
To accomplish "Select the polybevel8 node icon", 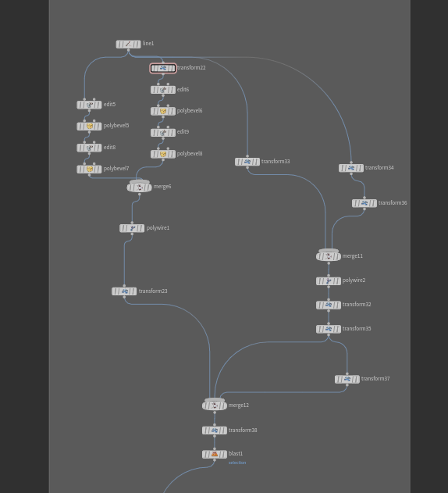I will point(163,154).
